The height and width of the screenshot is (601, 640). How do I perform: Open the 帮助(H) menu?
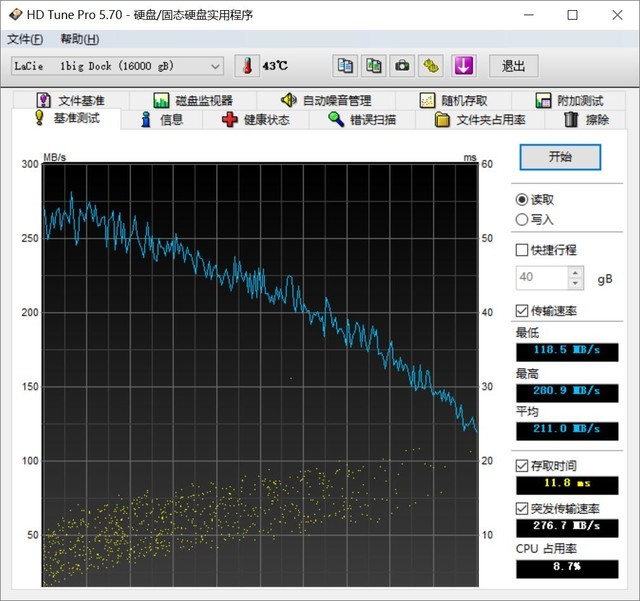pos(80,39)
